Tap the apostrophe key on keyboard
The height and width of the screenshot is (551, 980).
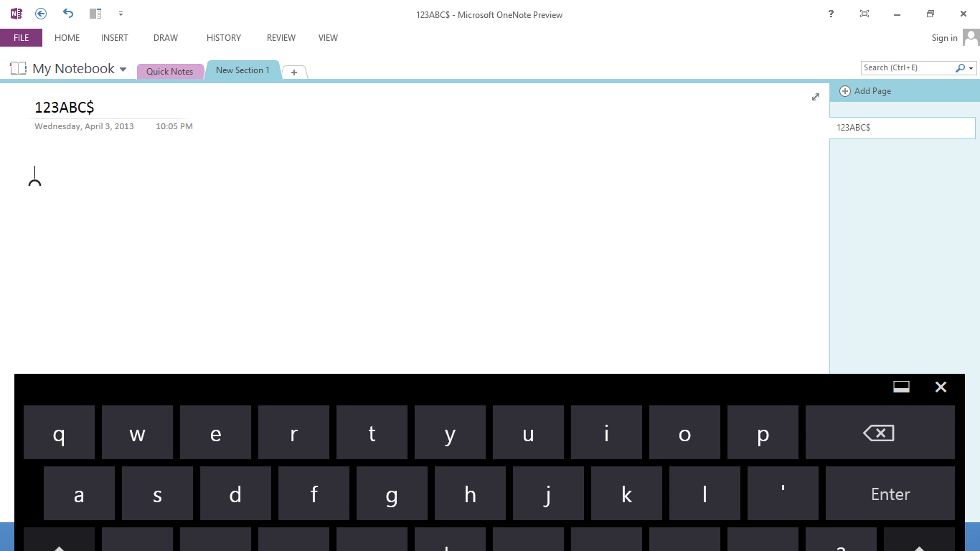pyautogui.click(x=783, y=494)
